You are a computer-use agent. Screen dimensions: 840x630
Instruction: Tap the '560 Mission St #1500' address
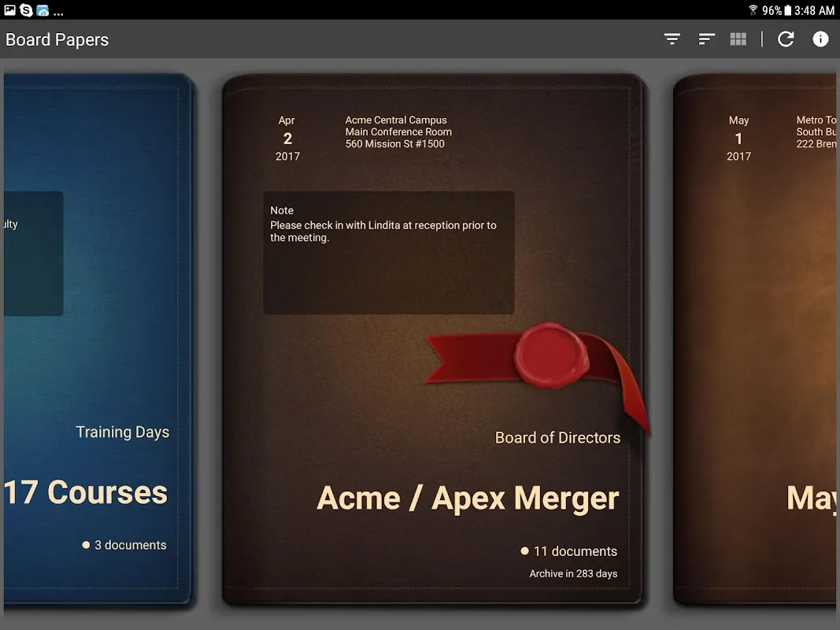tap(395, 143)
